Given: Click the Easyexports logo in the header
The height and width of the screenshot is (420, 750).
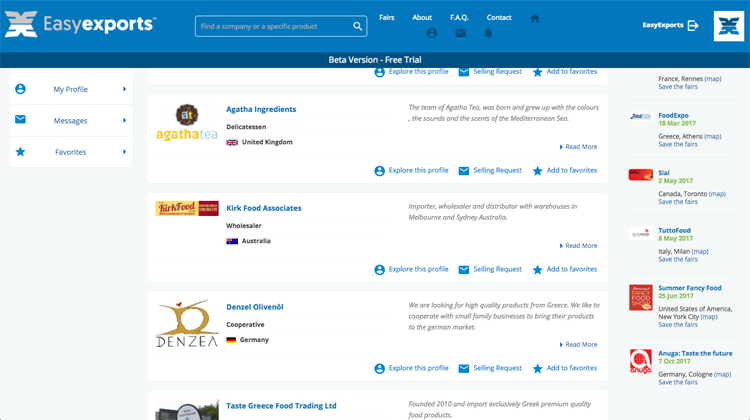Looking at the screenshot, I should tap(80, 24).
